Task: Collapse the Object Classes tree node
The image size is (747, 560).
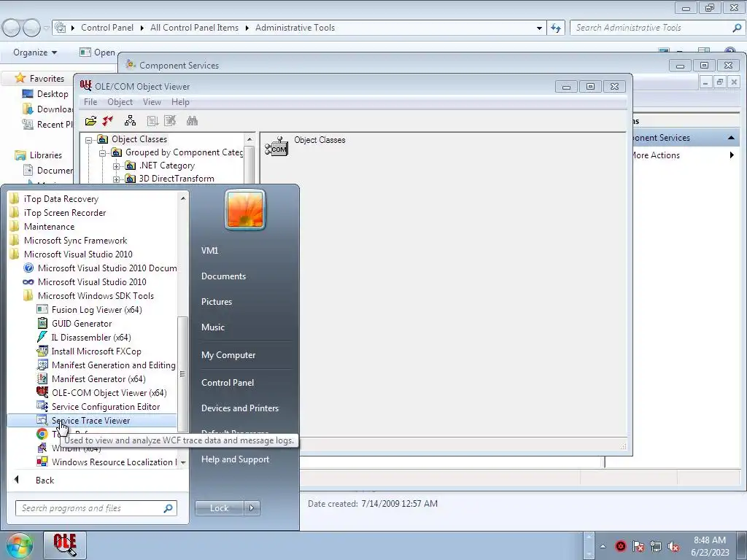Action: tap(88, 140)
